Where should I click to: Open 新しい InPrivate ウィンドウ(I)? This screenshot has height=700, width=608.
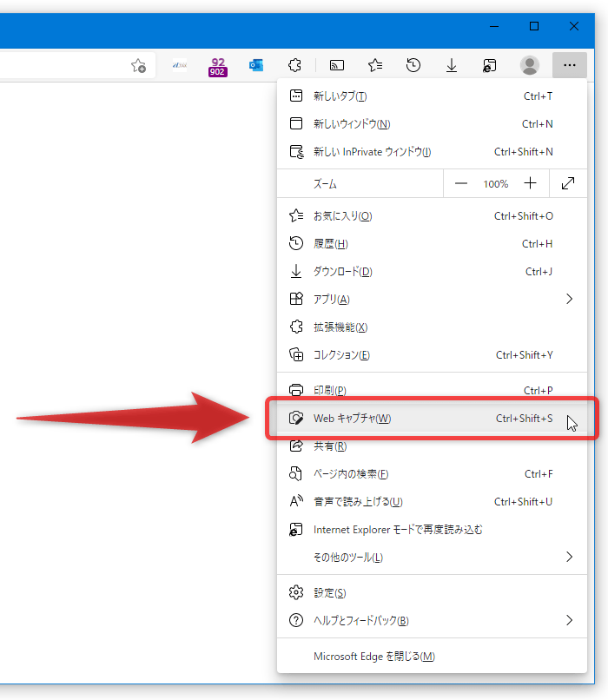click(x=432, y=152)
